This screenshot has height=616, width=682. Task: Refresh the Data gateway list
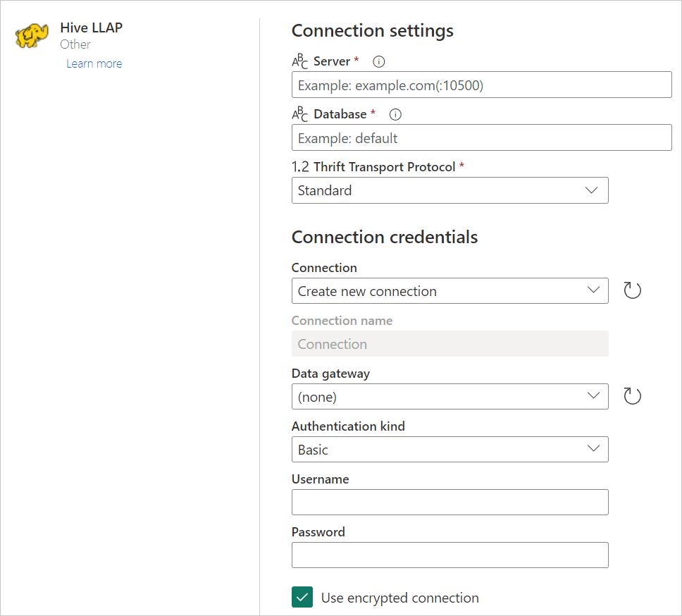point(632,396)
